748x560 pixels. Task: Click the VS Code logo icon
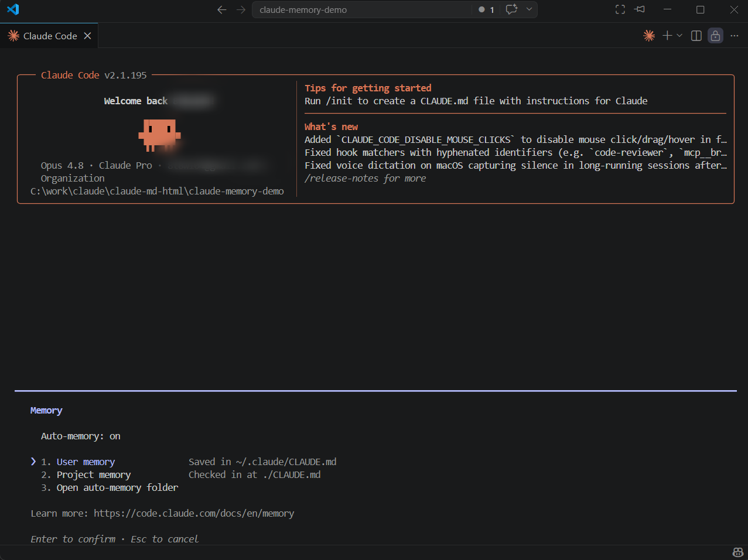click(x=13, y=9)
